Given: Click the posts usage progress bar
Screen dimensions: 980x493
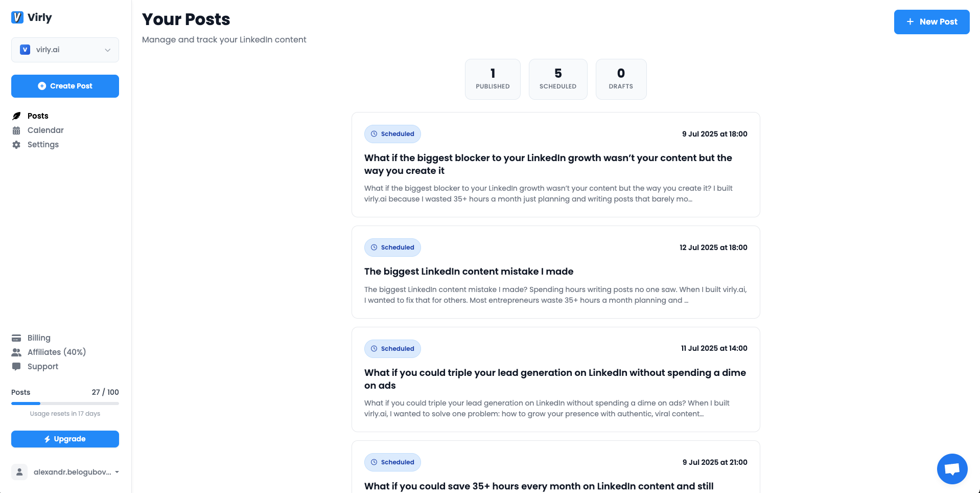Looking at the screenshot, I should pos(65,404).
